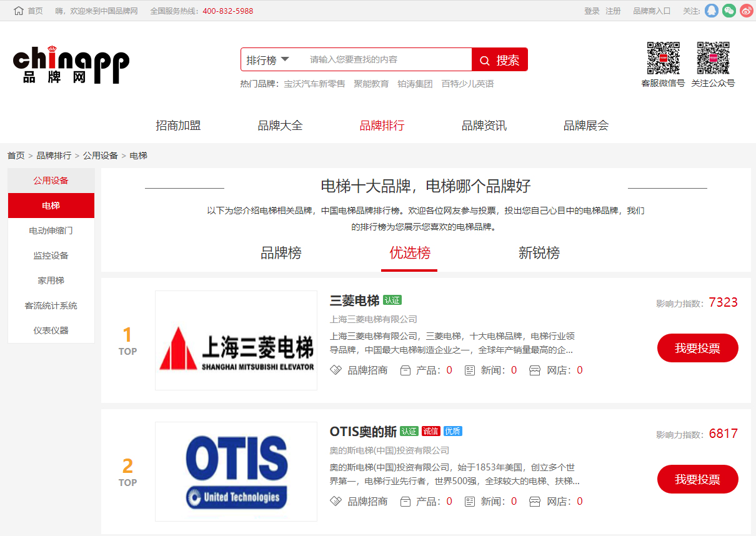
Task: Click the home icon in top bar
Action: 19,11
